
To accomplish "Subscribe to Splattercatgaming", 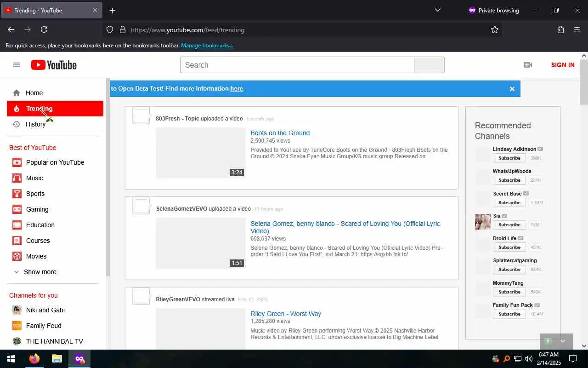I will [509, 269].
